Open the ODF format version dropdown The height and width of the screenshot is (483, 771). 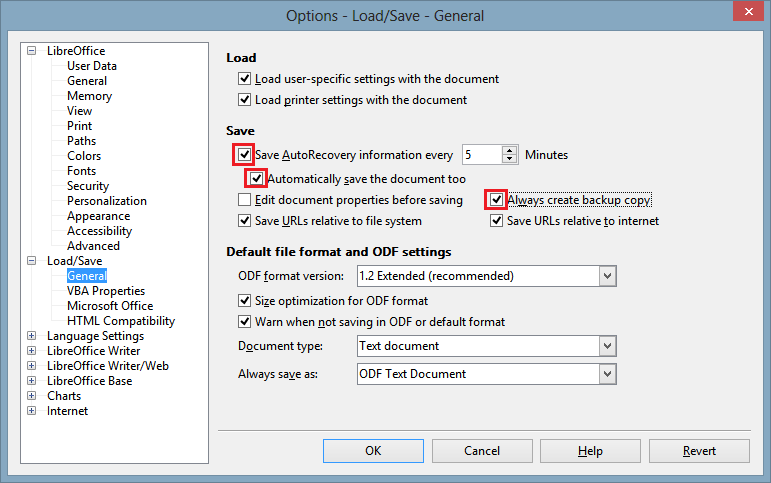607,275
